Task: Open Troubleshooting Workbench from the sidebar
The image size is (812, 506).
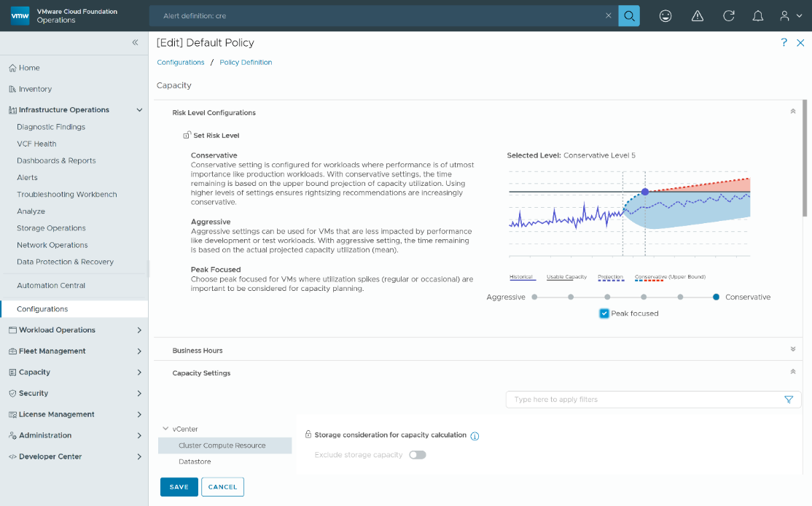Action: point(66,194)
